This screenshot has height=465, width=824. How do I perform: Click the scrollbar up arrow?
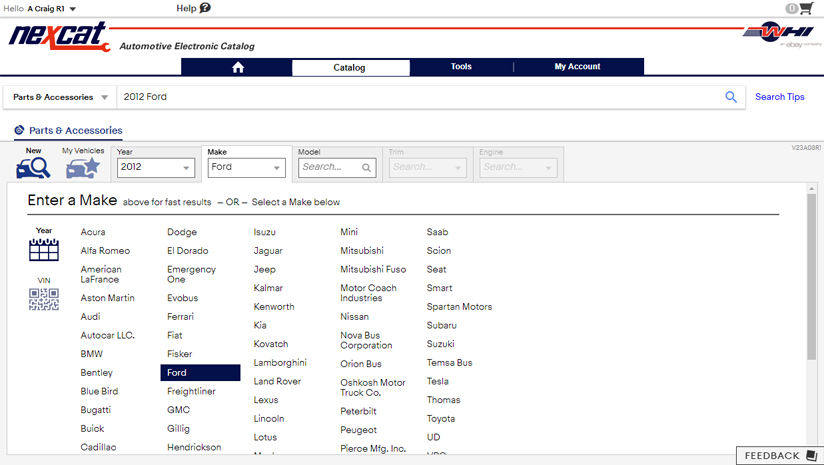811,188
